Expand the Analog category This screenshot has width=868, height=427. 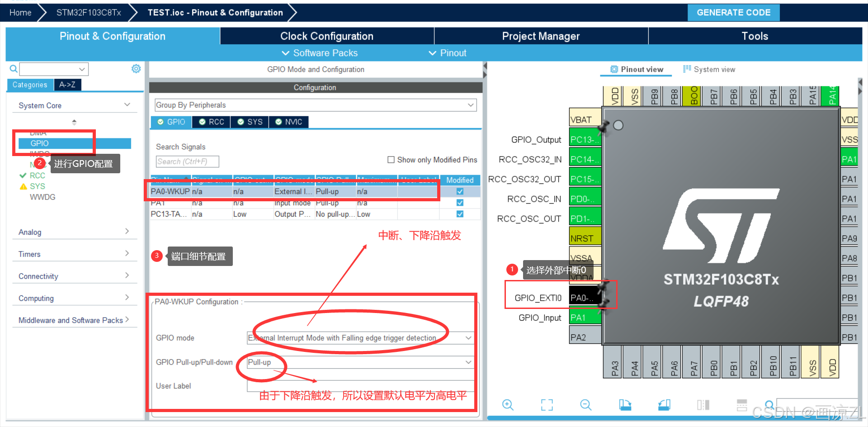pyautogui.click(x=127, y=231)
